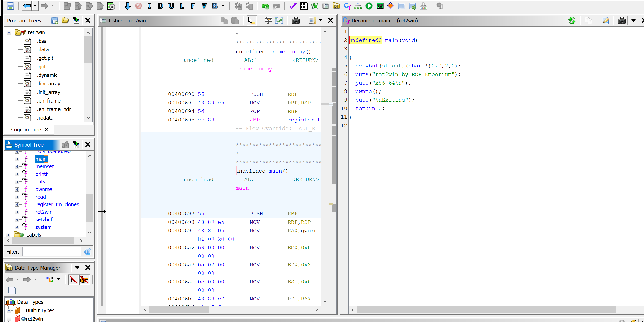
Task: Expand the ret2win function node in Symbol Tree
Action: (17, 212)
